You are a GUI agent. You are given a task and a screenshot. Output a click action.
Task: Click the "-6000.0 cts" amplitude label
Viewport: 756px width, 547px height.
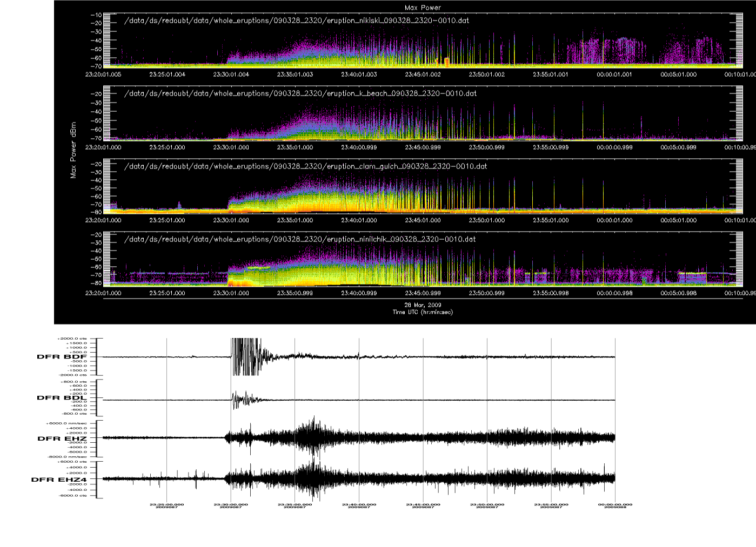(x=73, y=496)
